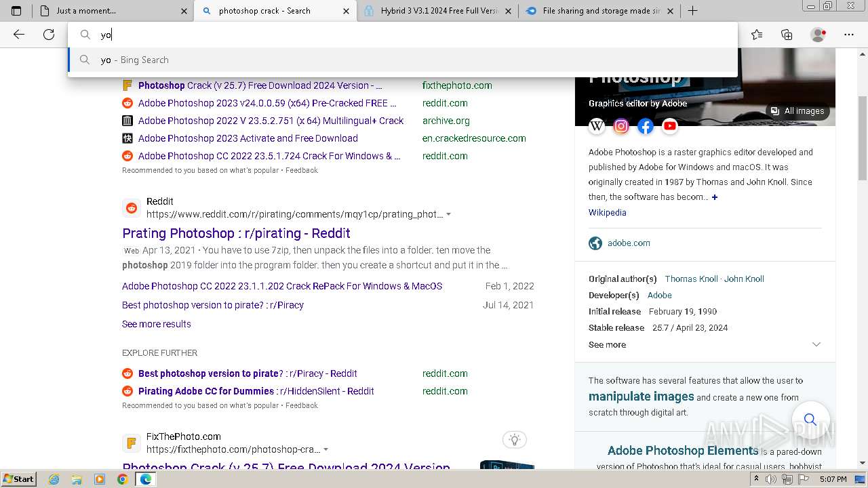Open 'Adobe Photoshop CC 2022 23.1.1.202 Crack RePack'
The image size is (868, 488).
coord(282,286)
